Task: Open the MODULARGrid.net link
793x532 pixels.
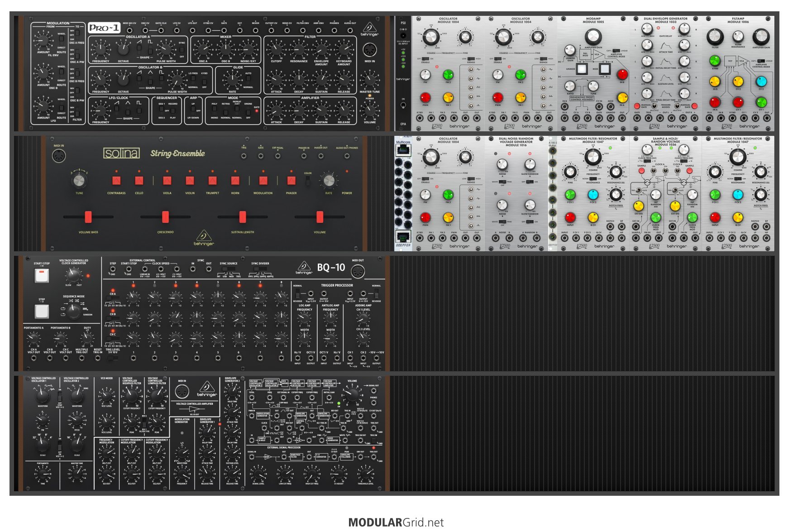Action: 396,522
